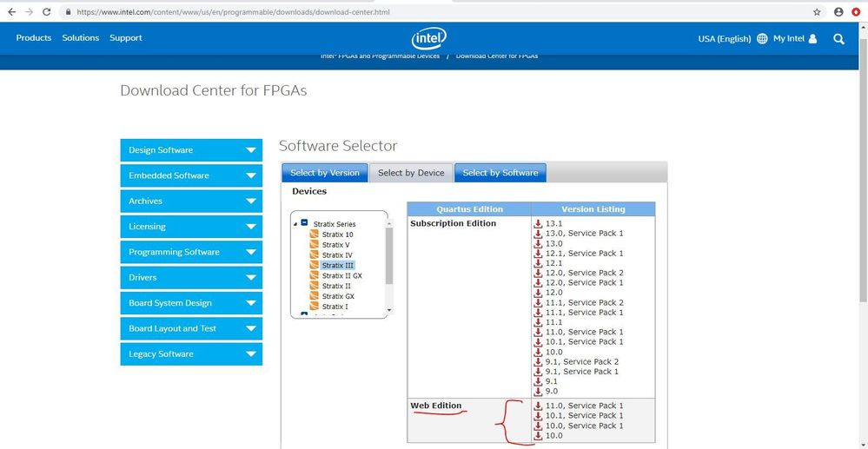Screen dimensions: 868x449
Task: Expand Programming Software menu
Action: (x=191, y=252)
